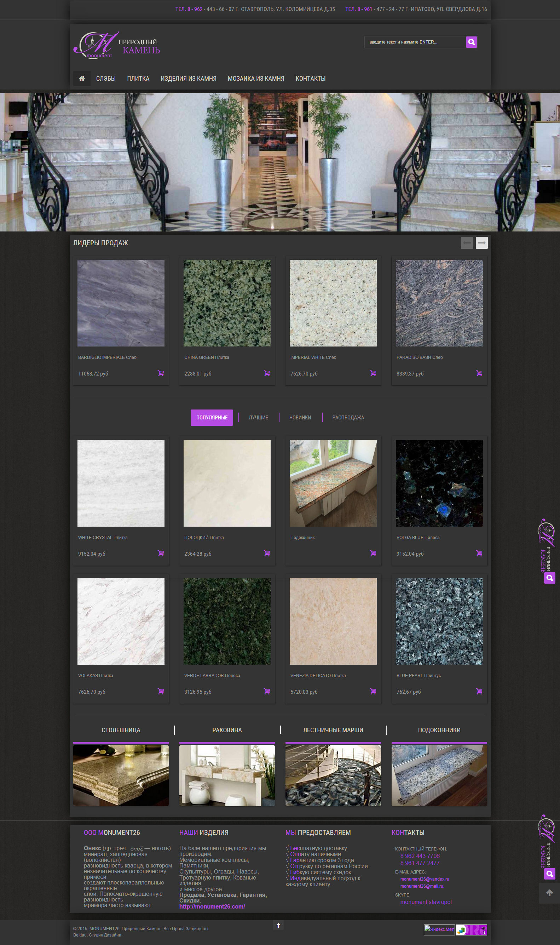Open VOLGA BLUE product image
The image size is (560, 945).
tap(439, 483)
